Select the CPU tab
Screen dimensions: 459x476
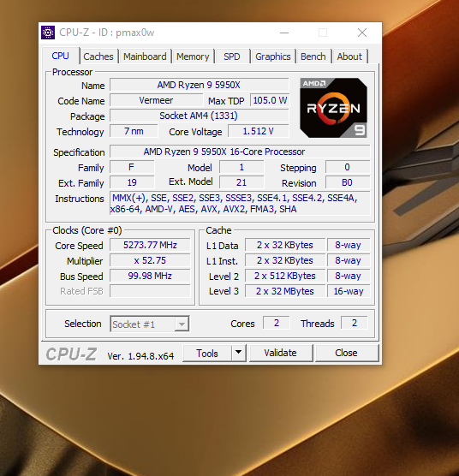click(x=61, y=56)
